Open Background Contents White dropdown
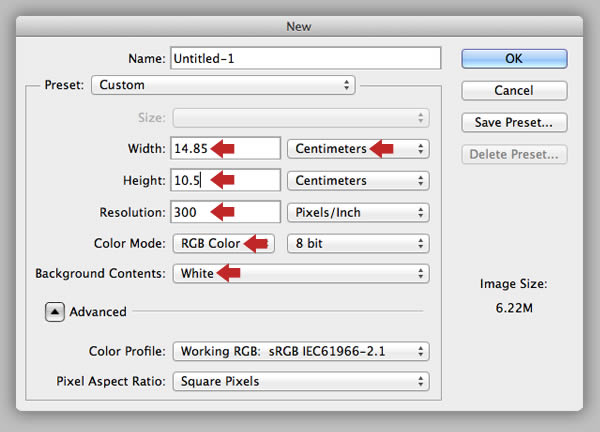The width and height of the screenshot is (600, 432). tap(301, 274)
